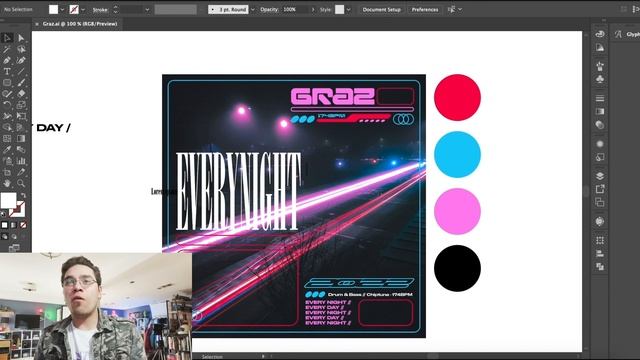Viewport: 640px width, 360px height.
Task: Click the Opacity label link
Action: [x=269, y=9]
